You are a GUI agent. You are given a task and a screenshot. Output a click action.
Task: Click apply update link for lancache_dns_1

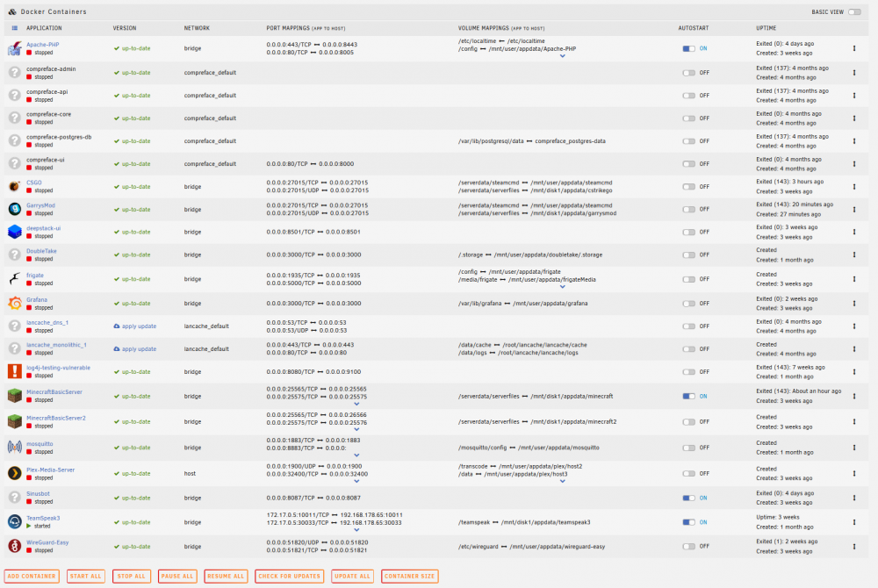(139, 326)
